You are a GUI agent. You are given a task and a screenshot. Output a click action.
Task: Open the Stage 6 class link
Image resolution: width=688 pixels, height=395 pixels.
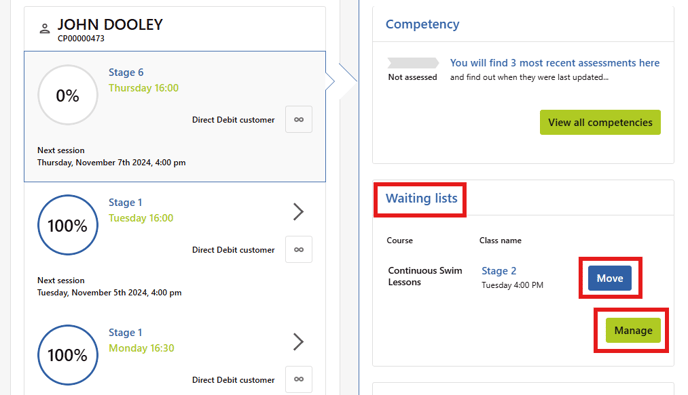pyautogui.click(x=126, y=72)
